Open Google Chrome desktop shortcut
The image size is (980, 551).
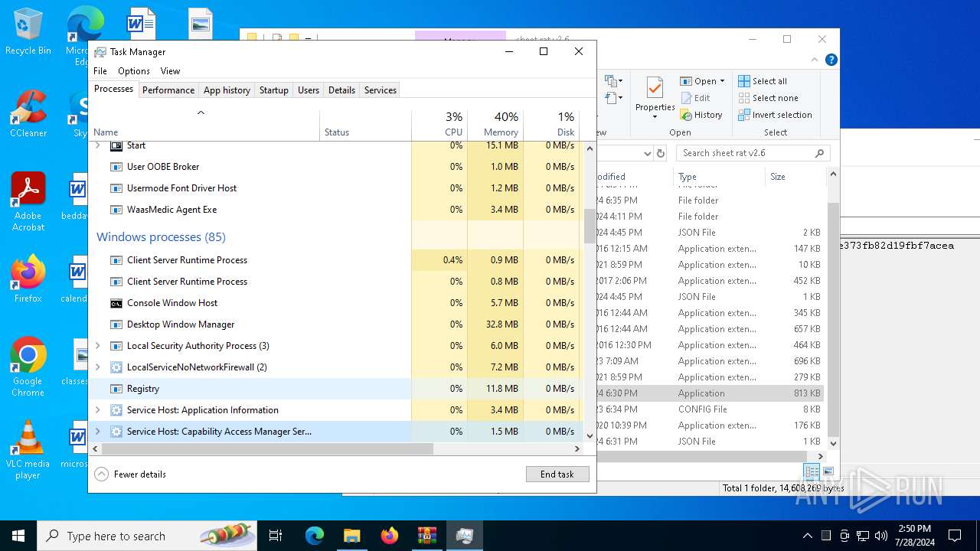[28, 367]
